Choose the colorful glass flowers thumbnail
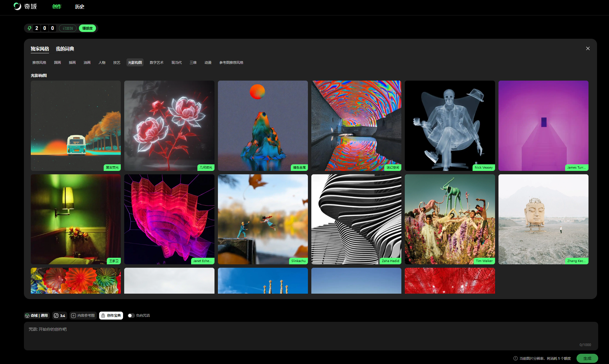609x364 pixels. click(x=76, y=281)
